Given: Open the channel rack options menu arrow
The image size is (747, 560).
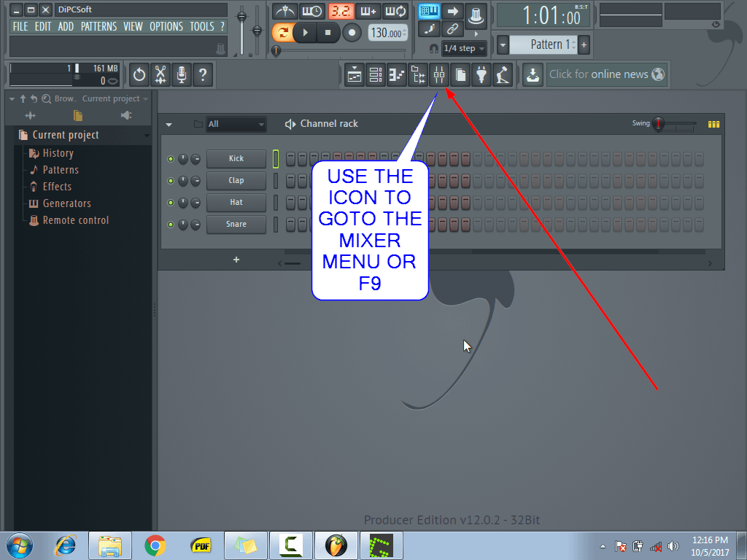Looking at the screenshot, I should click(x=169, y=125).
